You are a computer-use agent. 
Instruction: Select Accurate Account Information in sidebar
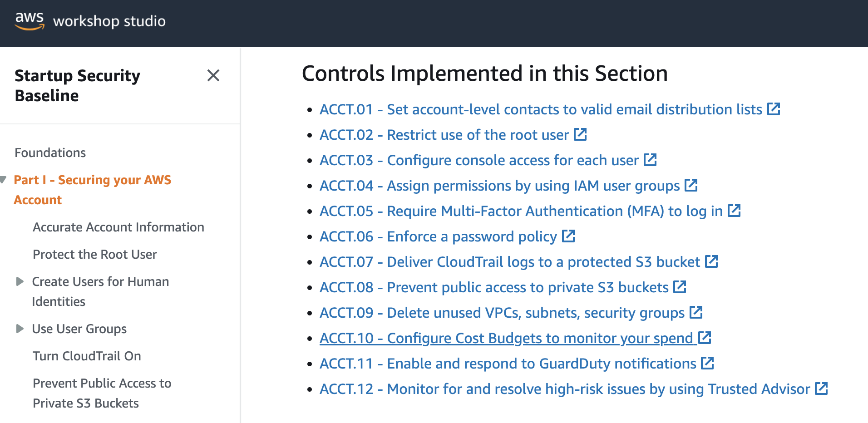(x=118, y=227)
